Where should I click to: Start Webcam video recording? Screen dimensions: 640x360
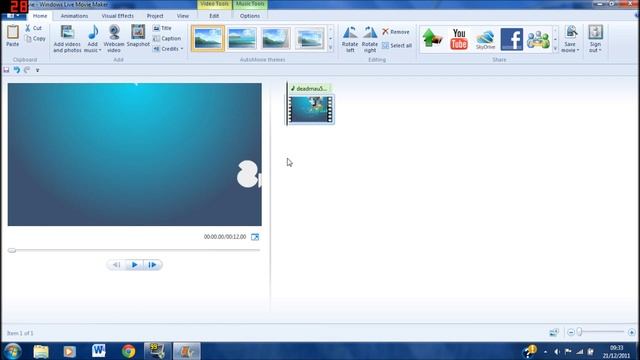pos(114,39)
